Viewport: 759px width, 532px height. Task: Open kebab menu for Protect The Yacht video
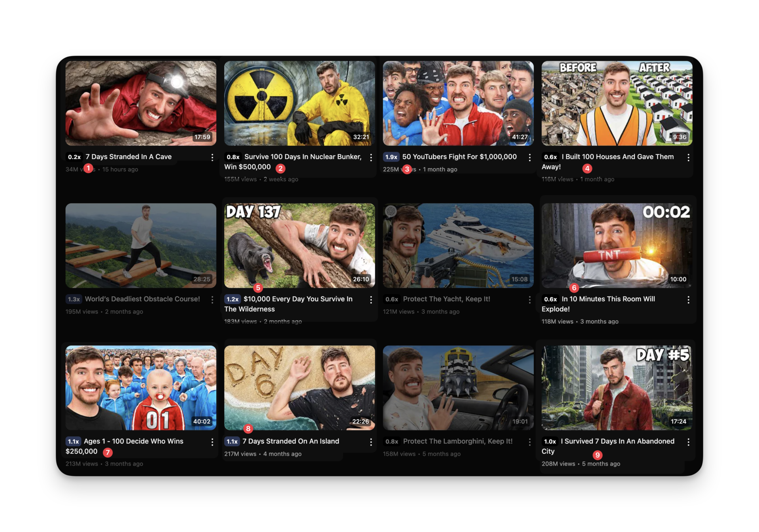(x=530, y=300)
